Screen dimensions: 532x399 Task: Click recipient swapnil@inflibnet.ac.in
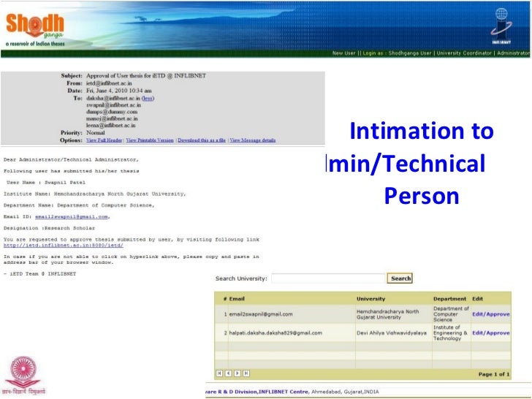pos(114,104)
